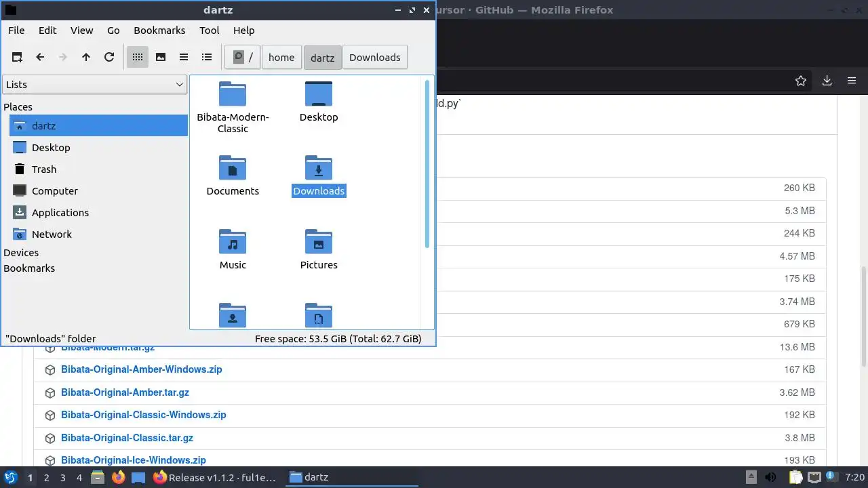Select the Downloads folder icon
Viewport: 868px width, 488px height.
[319, 168]
